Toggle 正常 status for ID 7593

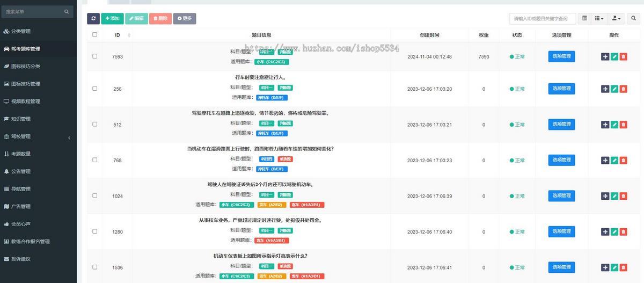(x=517, y=56)
